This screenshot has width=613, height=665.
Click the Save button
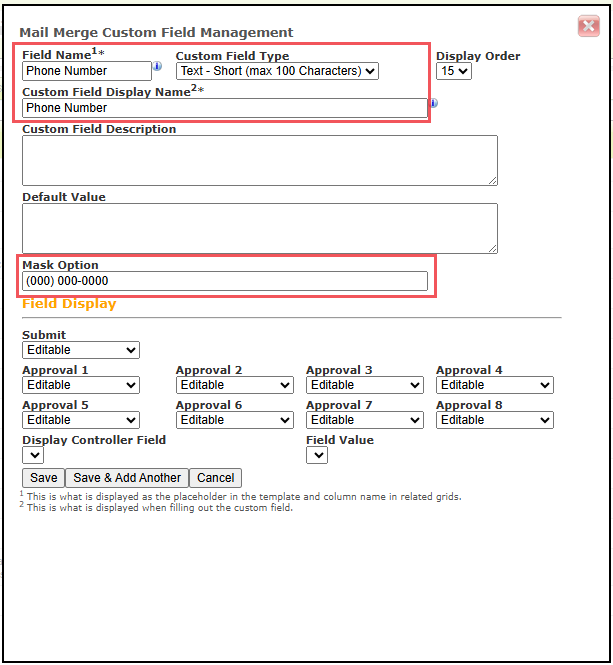[43, 478]
